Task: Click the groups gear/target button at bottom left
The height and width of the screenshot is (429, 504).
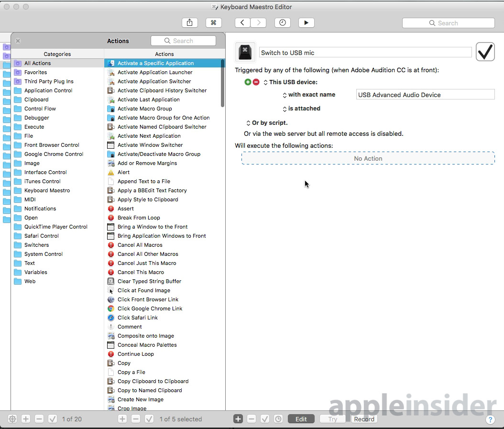Action: coord(12,418)
